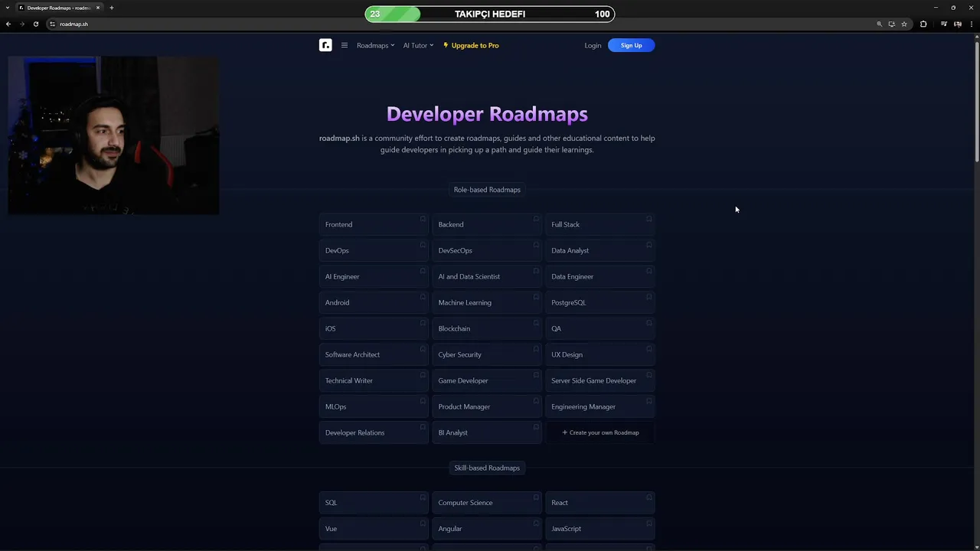Open the Engineering Manager roadmap
The height and width of the screenshot is (551, 980).
[x=600, y=406]
